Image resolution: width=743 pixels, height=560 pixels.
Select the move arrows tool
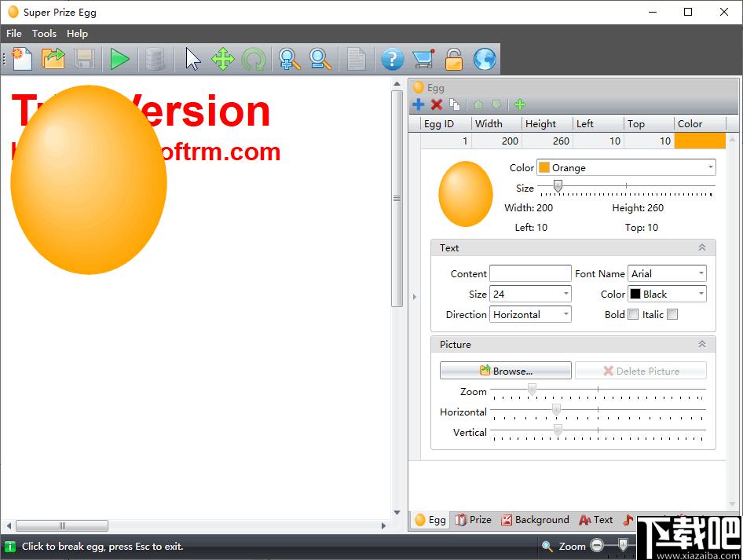(x=222, y=59)
